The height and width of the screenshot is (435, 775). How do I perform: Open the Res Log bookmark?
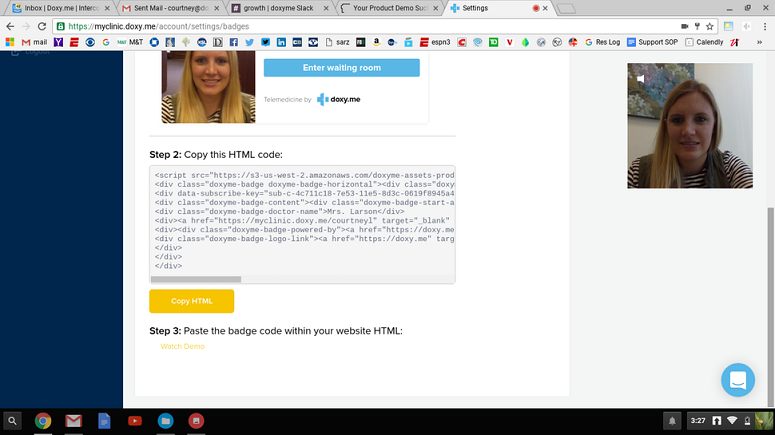pyautogui.click(x=603, y=43)
